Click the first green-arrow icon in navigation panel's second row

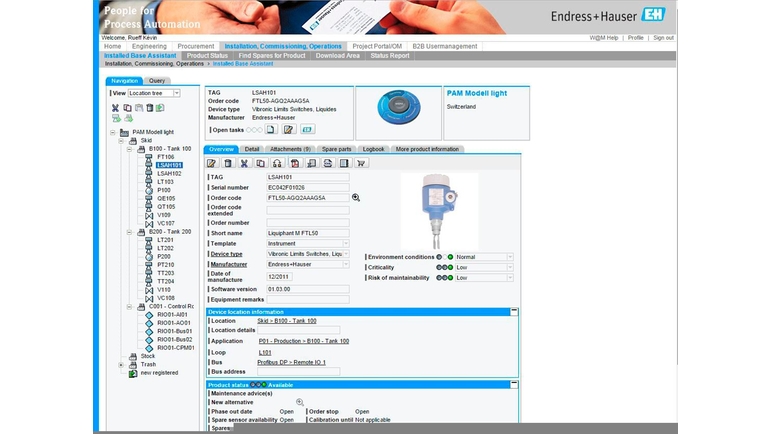tap(116, 118)
